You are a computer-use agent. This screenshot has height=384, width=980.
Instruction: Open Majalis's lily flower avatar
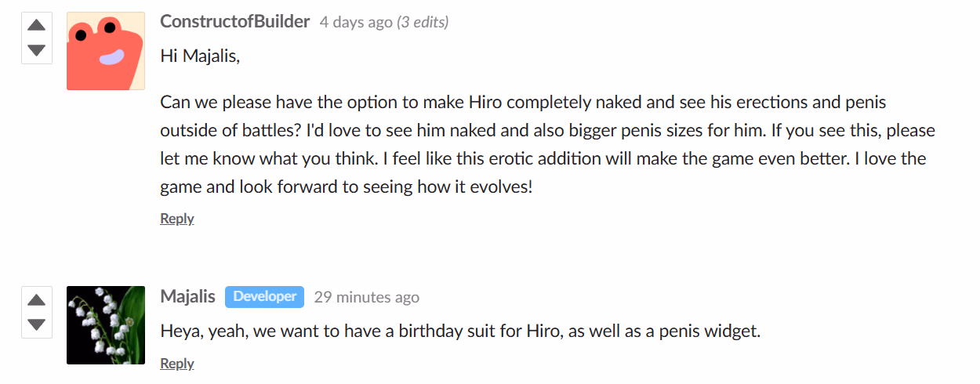[106, 325]
